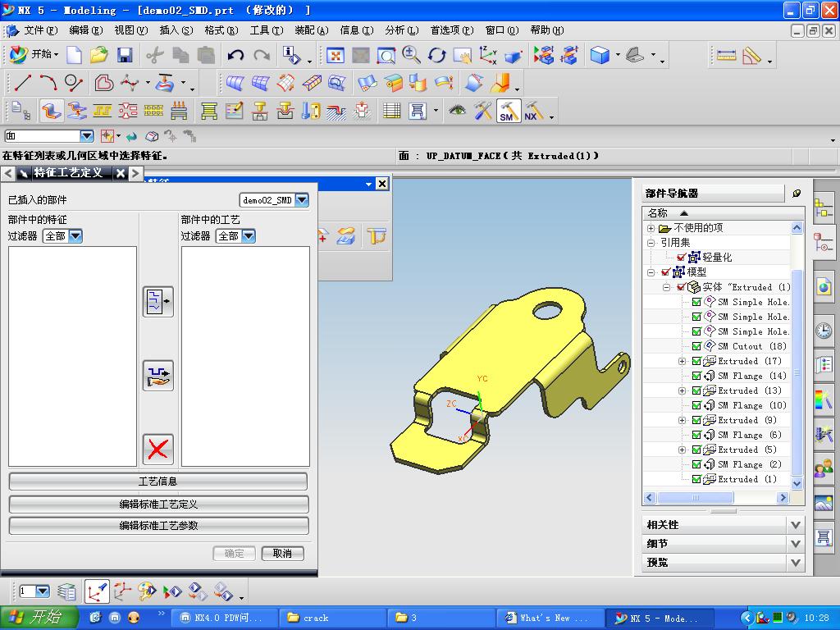Toggle Extruded (13) feature checkbox

coord(696,390)
